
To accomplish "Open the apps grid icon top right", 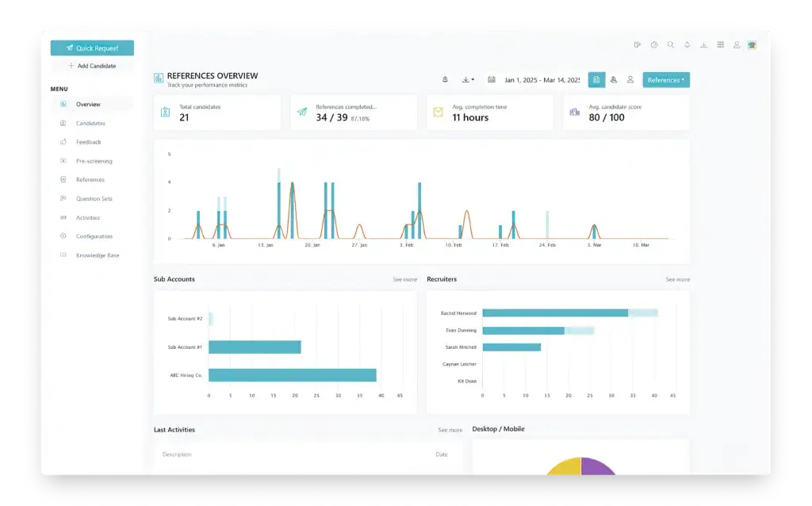I will [720, 45].
